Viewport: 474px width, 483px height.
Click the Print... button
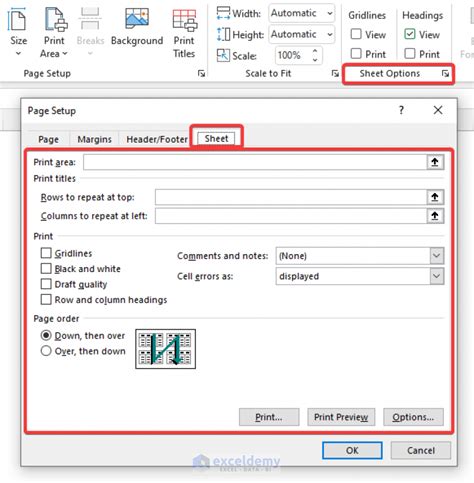(x=269, y=417)
